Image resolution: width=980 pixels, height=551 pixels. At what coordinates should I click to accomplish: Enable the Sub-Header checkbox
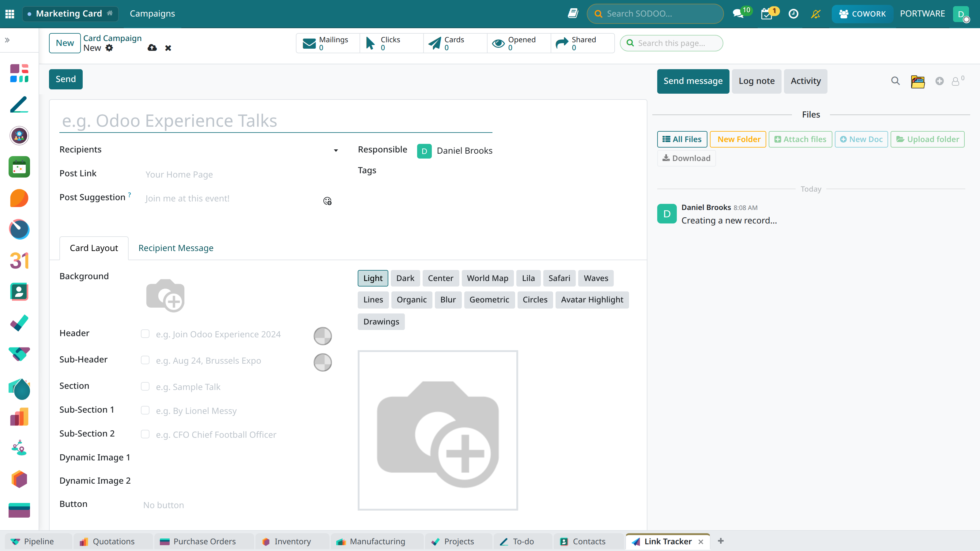click(x=145, y=360)
